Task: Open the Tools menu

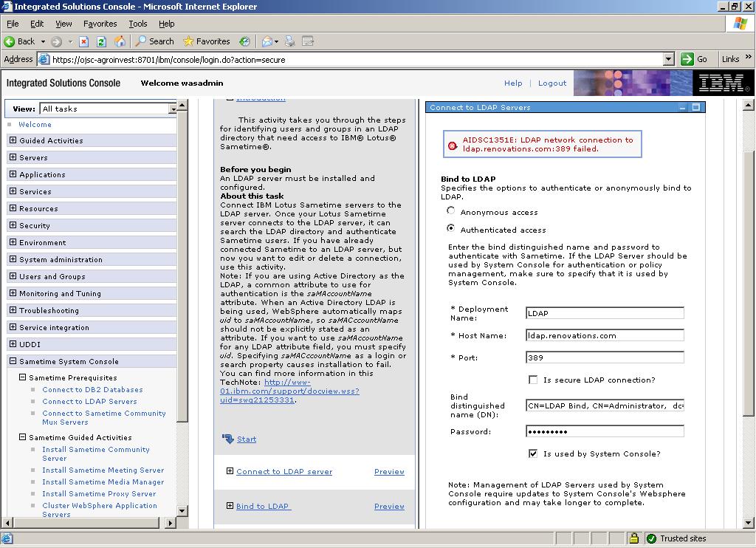Action: tap(138, 24)
